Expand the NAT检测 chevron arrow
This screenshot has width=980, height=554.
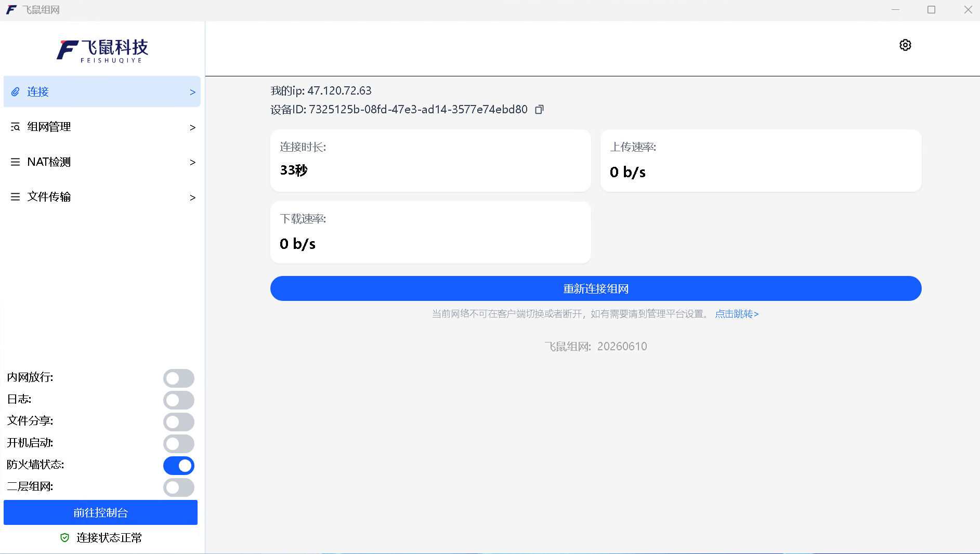192,162
